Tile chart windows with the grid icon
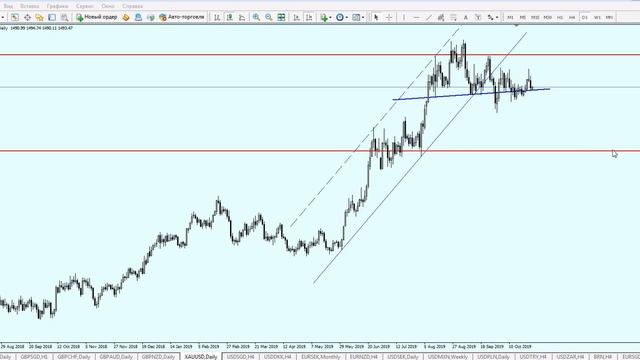 [x=281, y=17]
